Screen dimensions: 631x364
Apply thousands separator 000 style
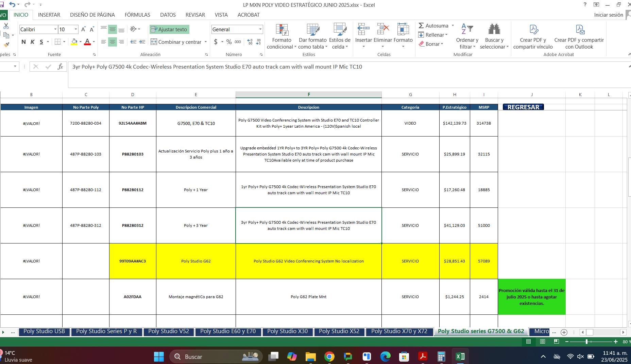238,42
